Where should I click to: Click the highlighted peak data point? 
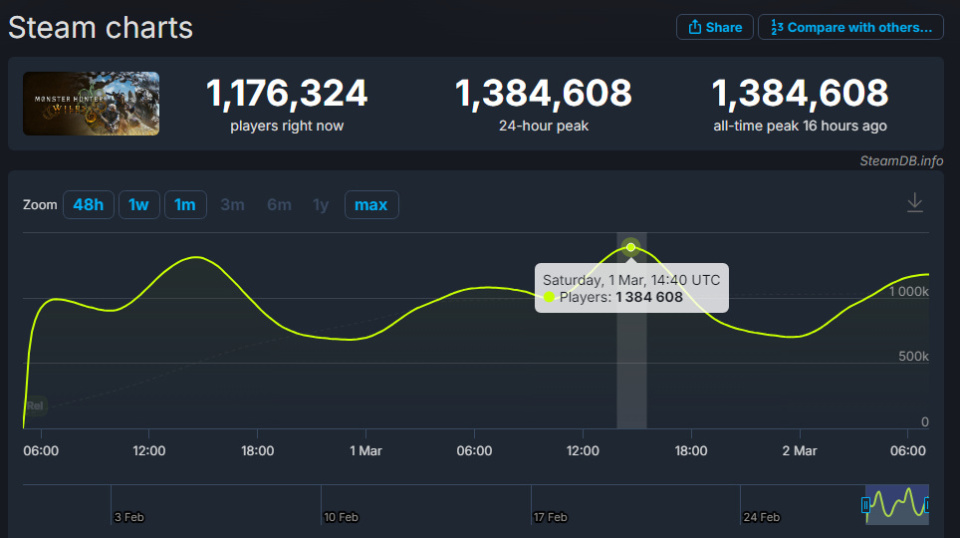click(x=631, y=247)
